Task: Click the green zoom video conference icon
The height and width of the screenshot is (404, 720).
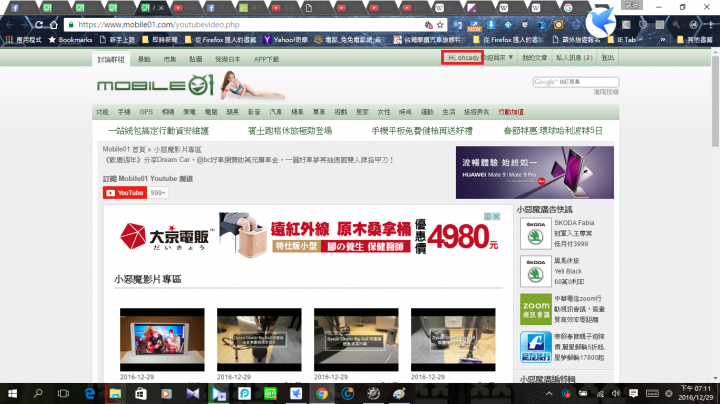Action: (535, 309)
